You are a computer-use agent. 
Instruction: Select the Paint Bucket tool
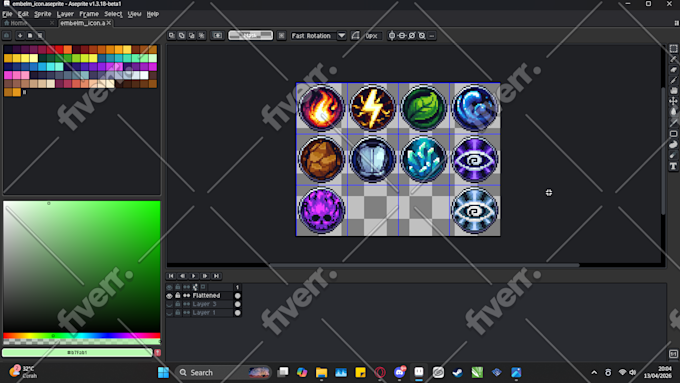click(673, 112)
